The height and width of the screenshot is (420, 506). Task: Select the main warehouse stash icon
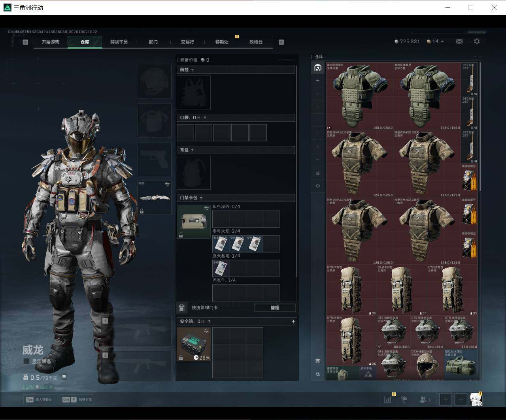pos(318,68)
